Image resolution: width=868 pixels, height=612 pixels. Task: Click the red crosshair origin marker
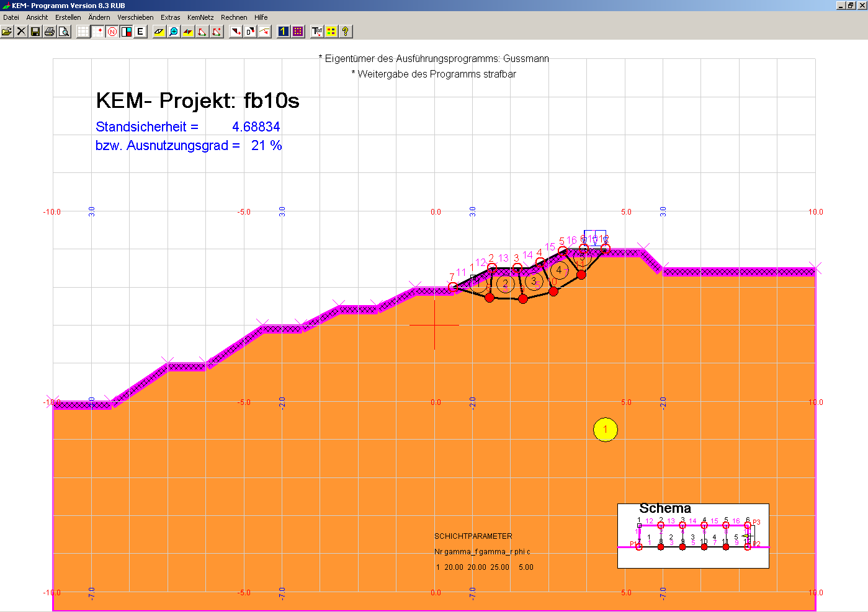pos(434,324)
